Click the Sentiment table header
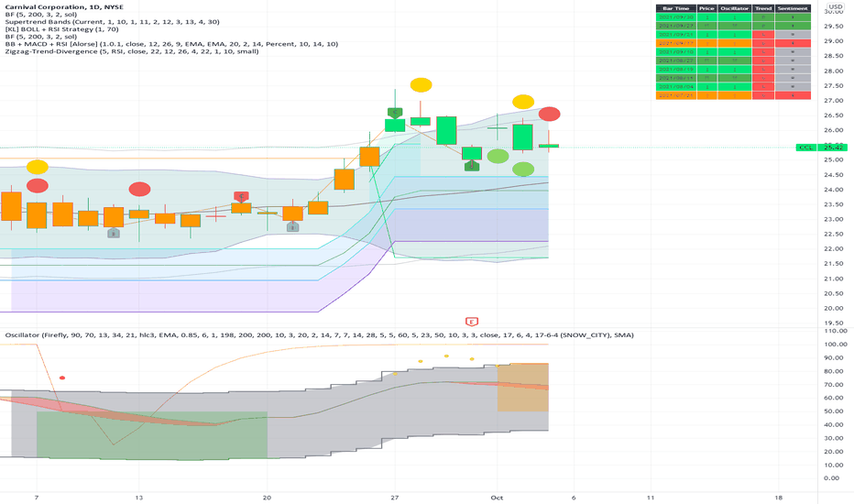854x504 pixels. tap(793, 9)
